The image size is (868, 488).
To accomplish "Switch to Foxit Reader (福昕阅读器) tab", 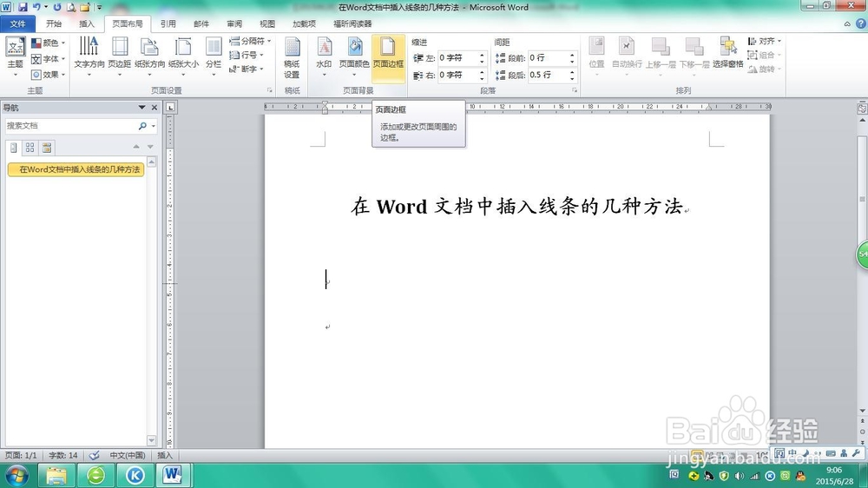I will tap(352, 23).
